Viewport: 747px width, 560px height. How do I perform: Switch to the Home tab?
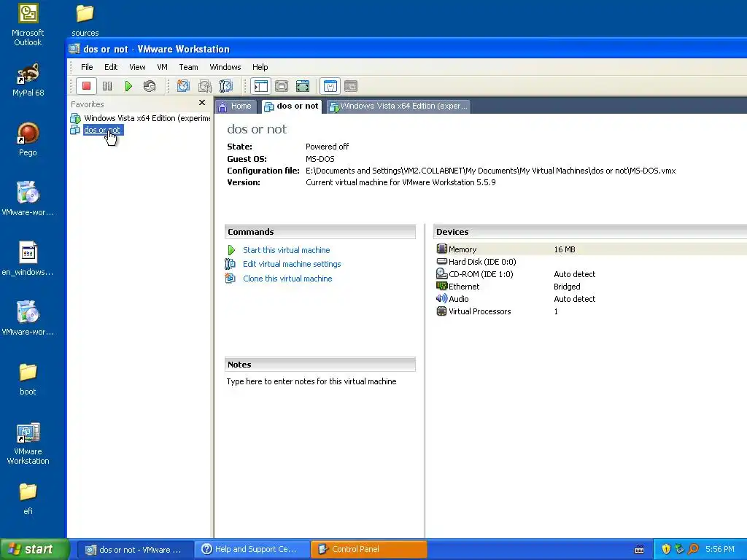(236, 106)
